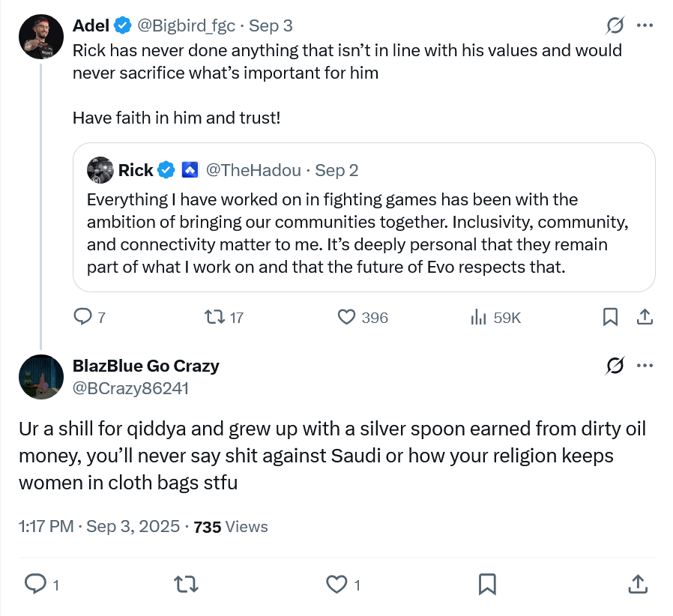Open the @BCrazy86241 handle link
Screen dimensions: 673x616
(130, 388)
